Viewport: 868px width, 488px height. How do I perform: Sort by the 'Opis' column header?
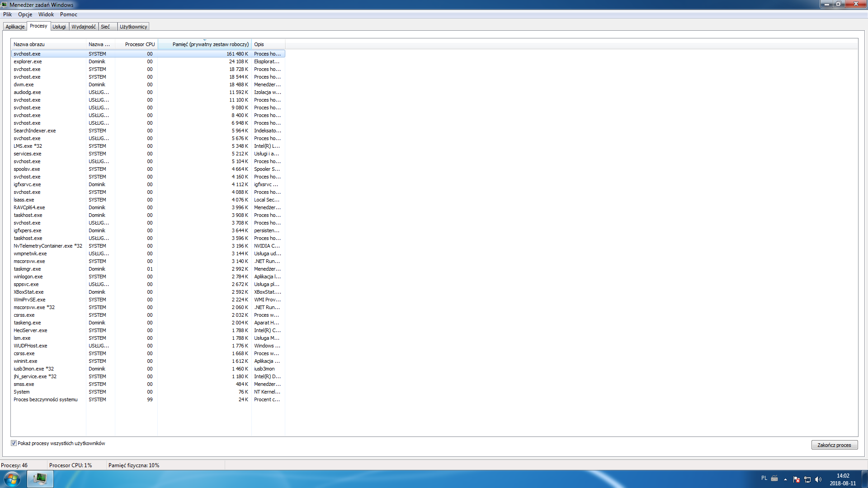point(268,44)
